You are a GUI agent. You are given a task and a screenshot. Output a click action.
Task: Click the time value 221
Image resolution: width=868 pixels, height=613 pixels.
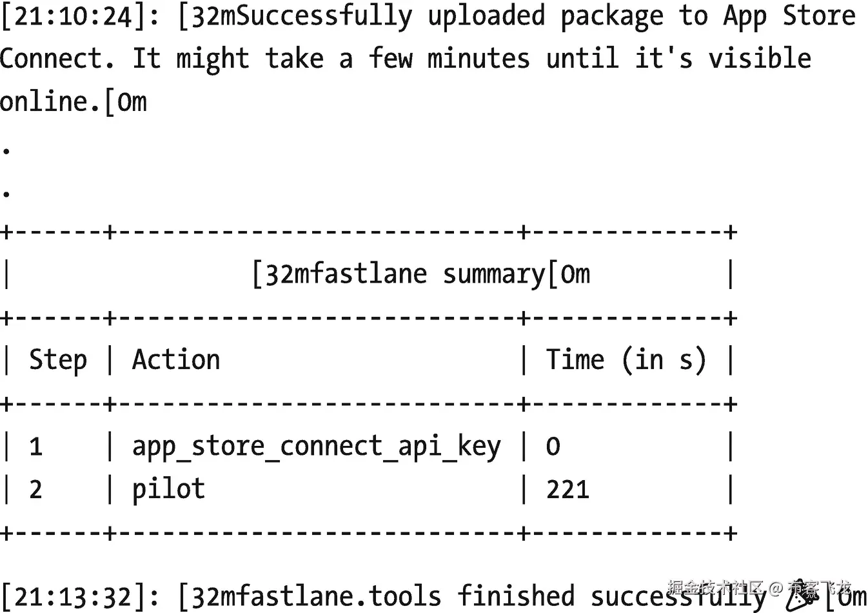tap(567, 490)
